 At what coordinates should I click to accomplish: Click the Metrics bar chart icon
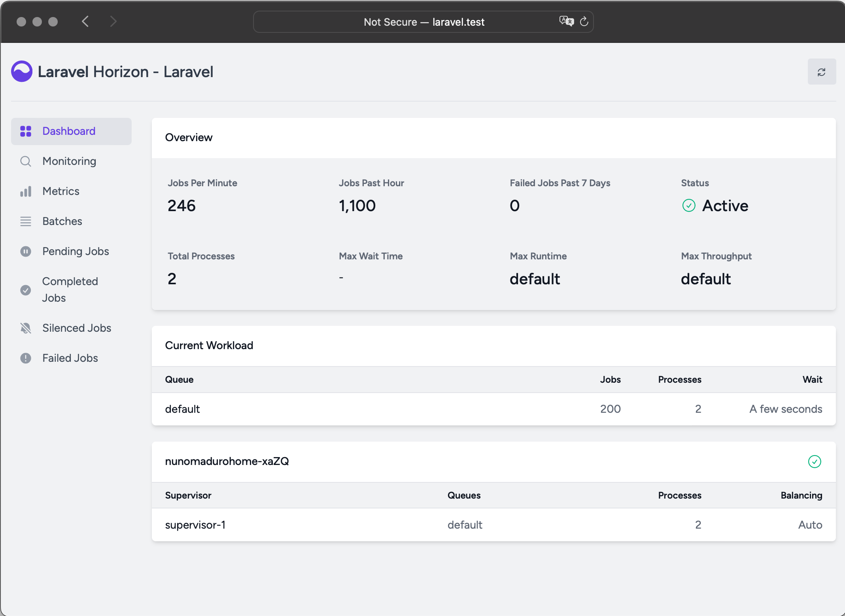click(x=26, y=191)
